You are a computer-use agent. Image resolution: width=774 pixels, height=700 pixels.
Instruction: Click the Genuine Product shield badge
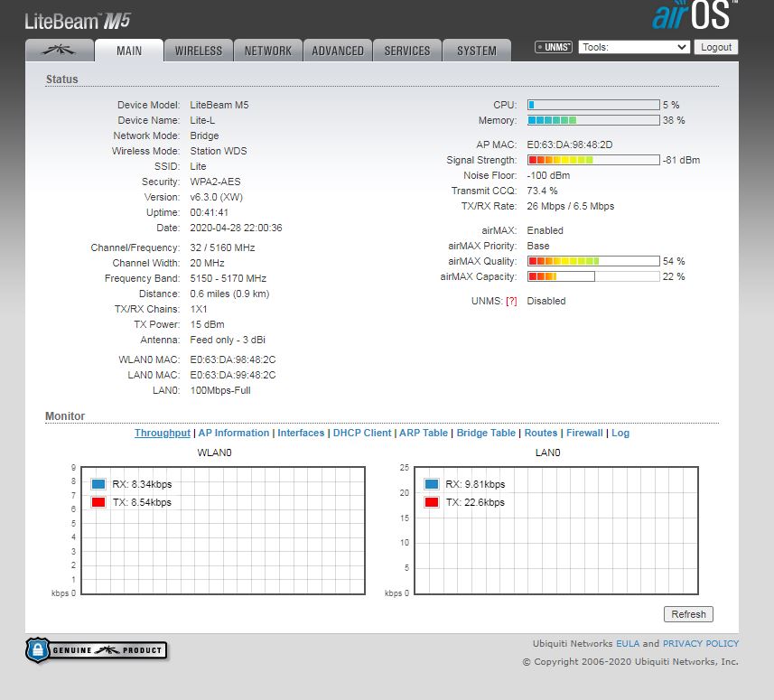click(x=97, y=650)
